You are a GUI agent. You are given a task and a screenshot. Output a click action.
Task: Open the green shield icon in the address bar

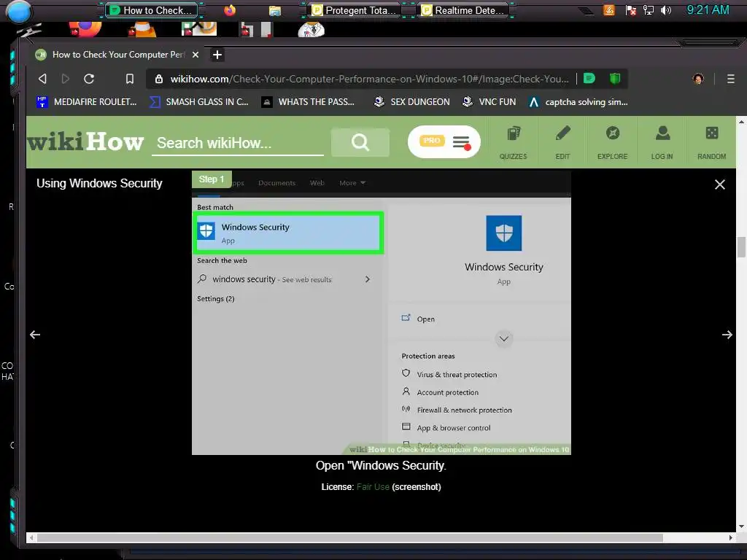(x=614, y=79)
